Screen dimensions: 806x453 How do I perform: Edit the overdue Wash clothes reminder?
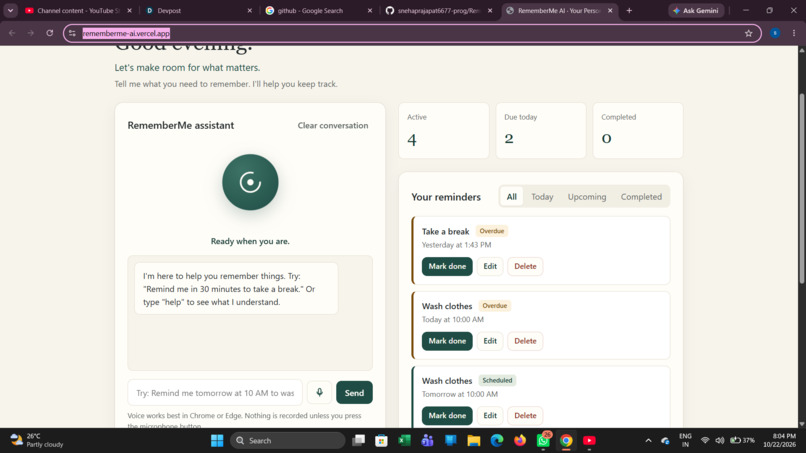point(490,341)
